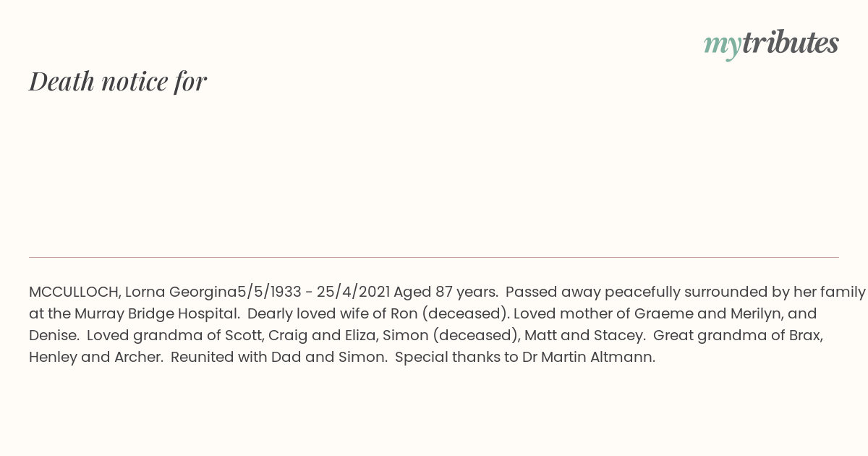Screen dimensions: 868x456
Task: Click the name "Denise" in the notice
Action: (53, 336)
